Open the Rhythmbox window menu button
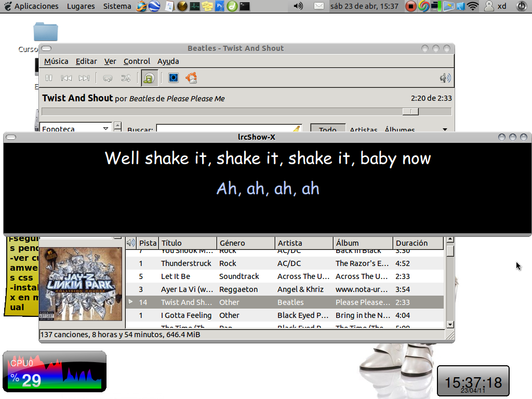 point(46,48)
